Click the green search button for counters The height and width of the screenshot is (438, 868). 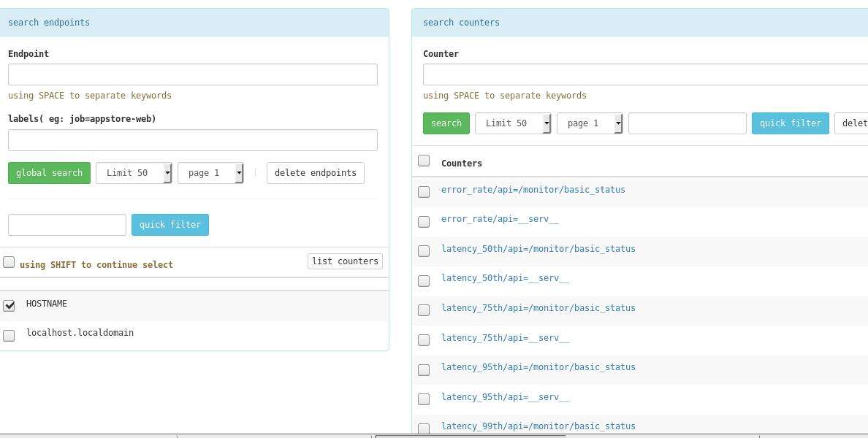tap(446, 123)
